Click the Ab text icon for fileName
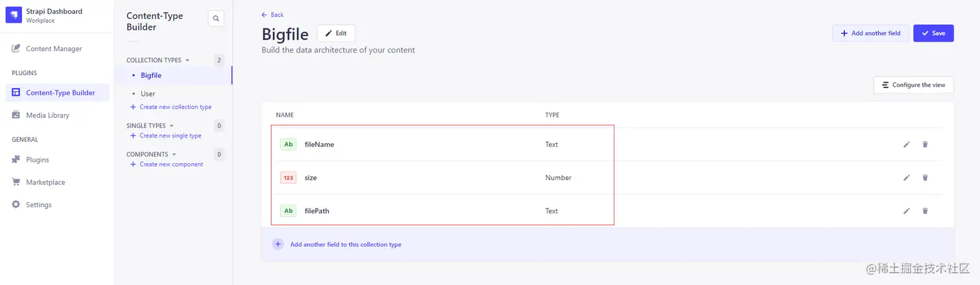This screenshot has height=285, width=980. pos(288,144)
